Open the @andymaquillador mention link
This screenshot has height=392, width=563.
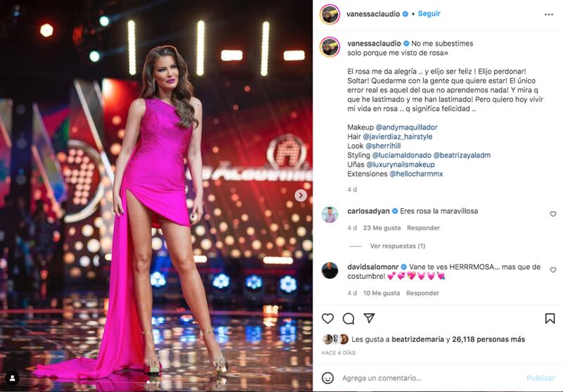407,127
